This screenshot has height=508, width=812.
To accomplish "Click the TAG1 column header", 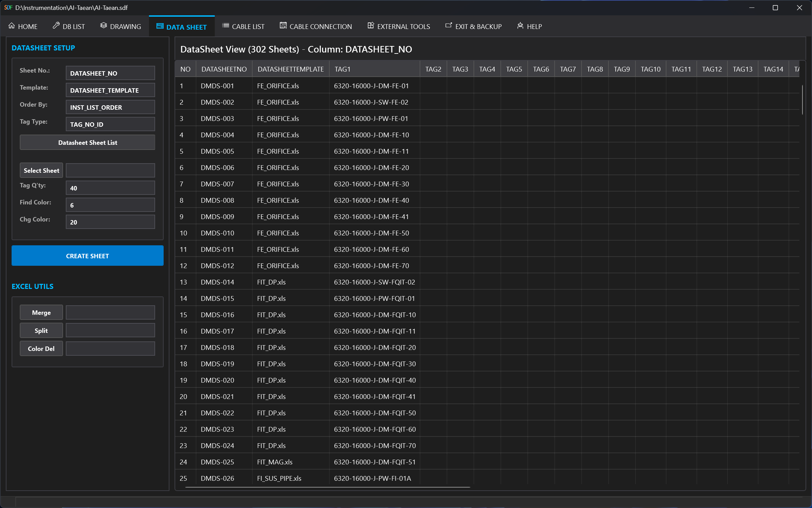I will pyautogui.click(x=374, y=69).
